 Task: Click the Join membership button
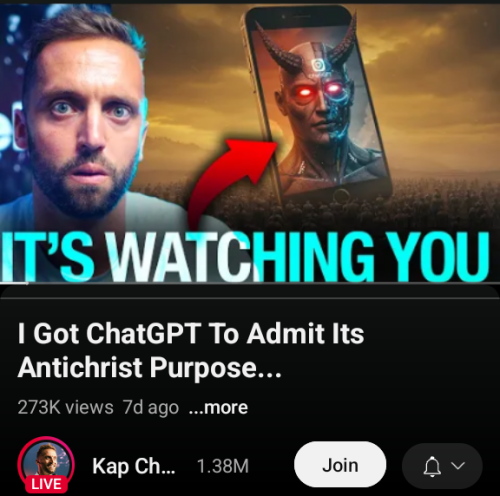340,465
